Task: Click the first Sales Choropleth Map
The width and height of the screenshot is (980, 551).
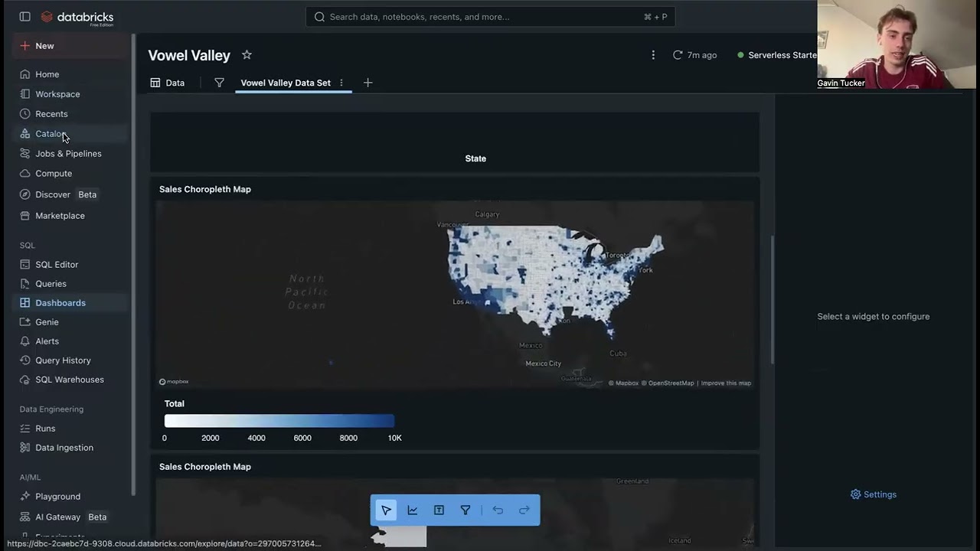Action: pos(455,295)
